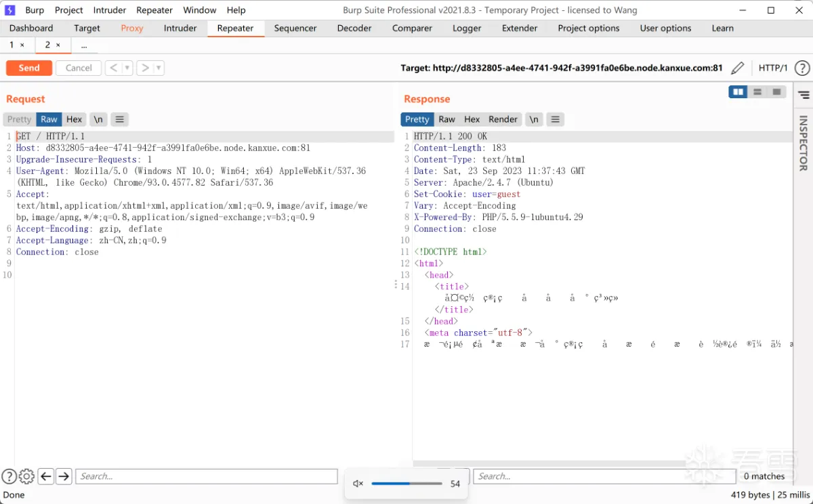Click the response search input field
Screen dimensions: 813x504
point(604,476)
